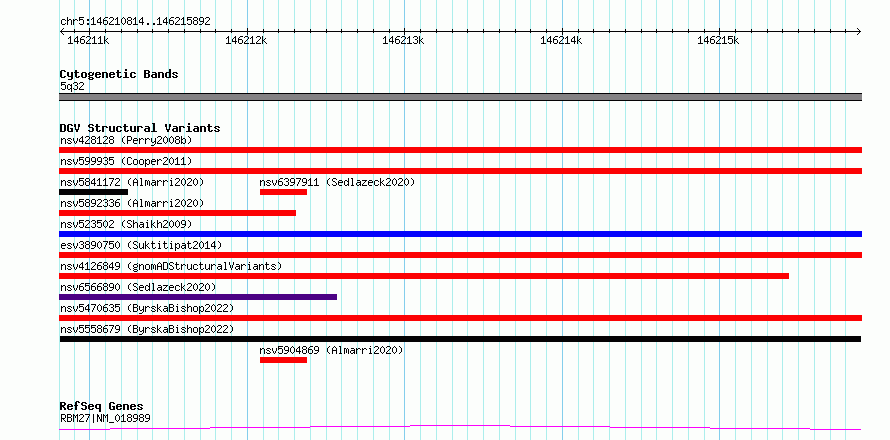Click variant label nsv599935 (Cooper2011)
This screenshot has height=440, width=890.
tap(126, 161)
